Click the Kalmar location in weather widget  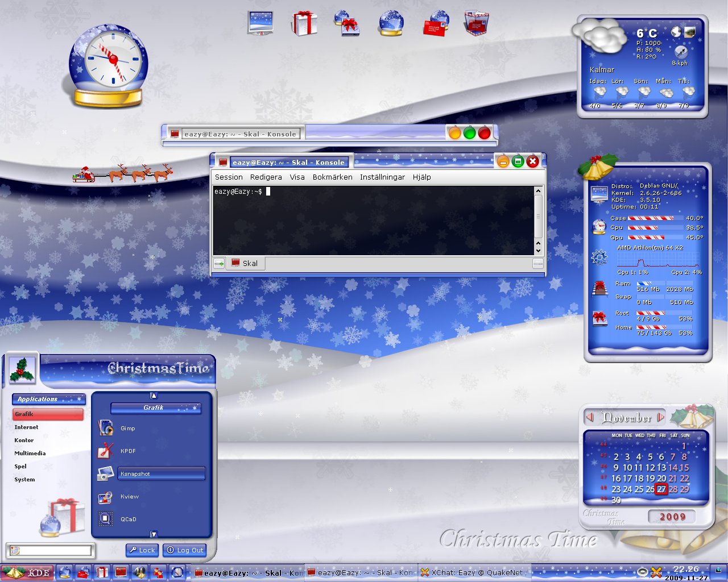pyautogui.click(x=602, y=69)
